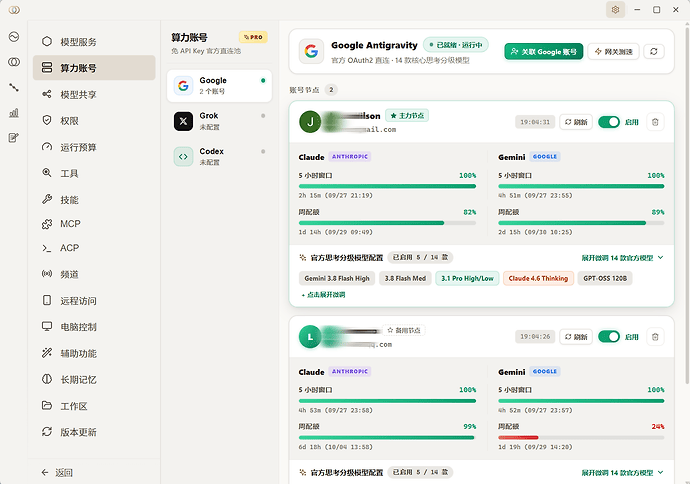Go to 权限 settings
Viewport: 690px width, 484px height.
click(x=94, y=121)
